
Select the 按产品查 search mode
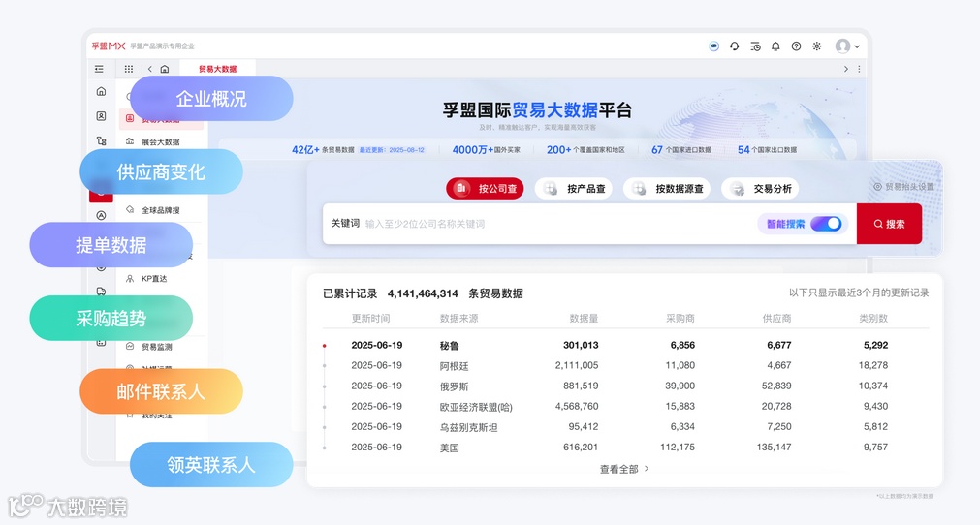[x=574, y=189]
